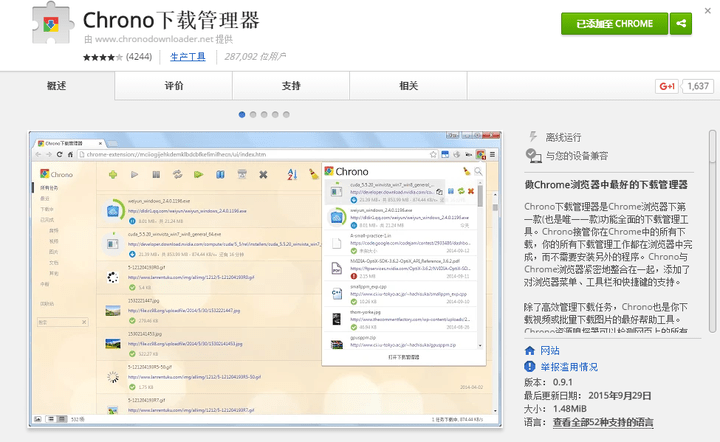The width and height of the screenshot is (720, 442).
Task: Click the 做Chrome浏览器中最好的下载管理器 heading
Action: coord(606,185)
